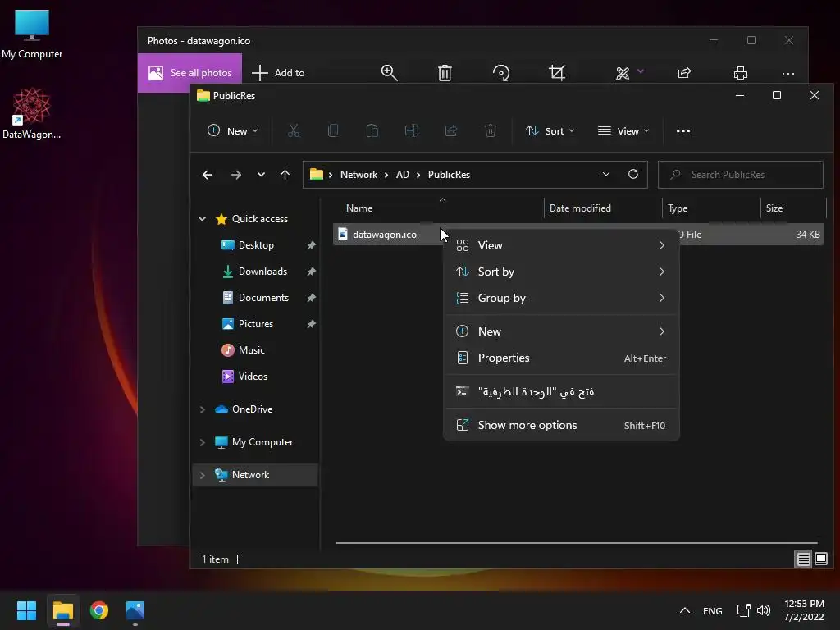Click the Cut scissors icon in PublicRes toolbar
840x630 pixels.
[294, 130]
